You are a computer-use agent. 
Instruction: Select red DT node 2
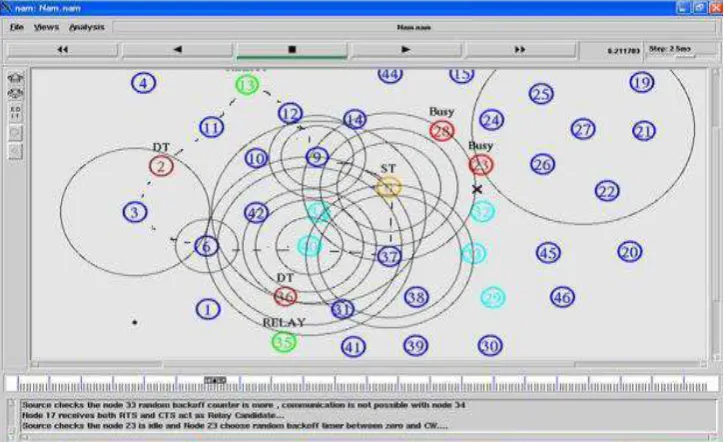tap(161, 166)
